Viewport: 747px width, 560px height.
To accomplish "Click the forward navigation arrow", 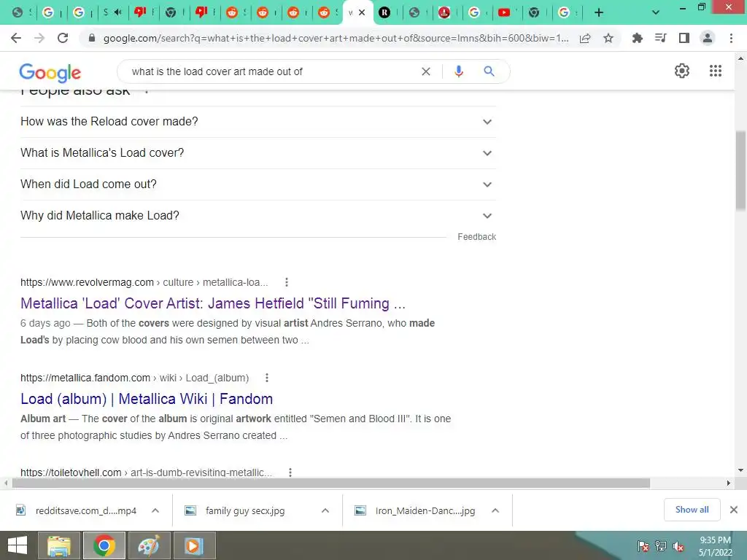I will [39, 38].
